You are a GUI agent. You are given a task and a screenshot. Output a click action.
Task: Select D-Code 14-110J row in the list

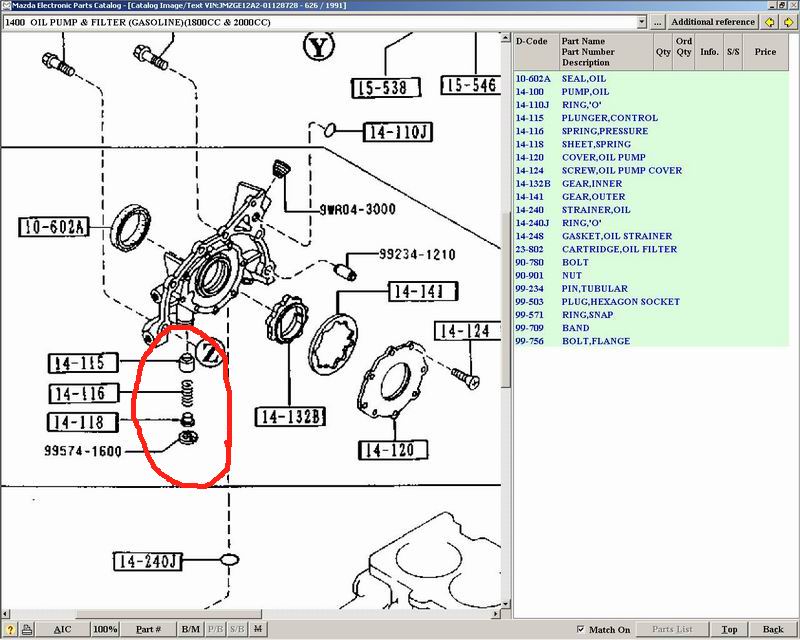pos(652,105)
